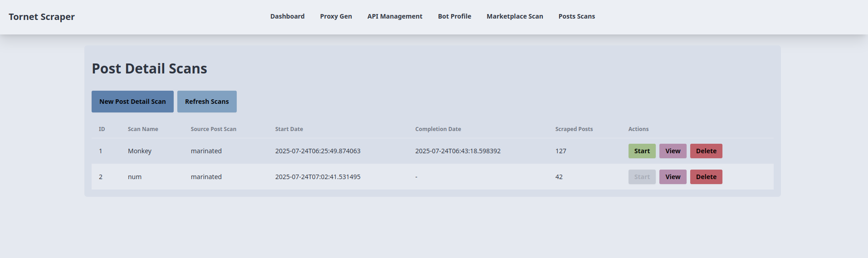868x258 pixels.
Task: Click disabled Start button for num scan
Action: [x=642, y=177]
